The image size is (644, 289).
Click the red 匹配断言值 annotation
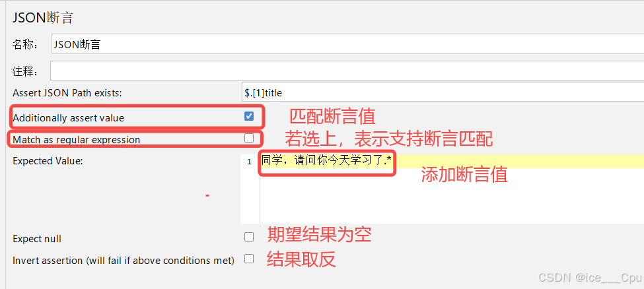click(x=333, y=117)
